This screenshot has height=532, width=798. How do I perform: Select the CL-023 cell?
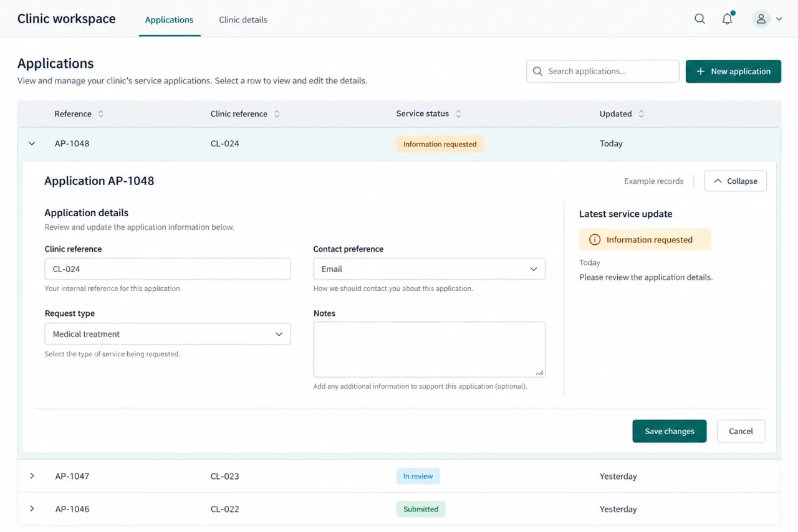[x=224, y=477]
